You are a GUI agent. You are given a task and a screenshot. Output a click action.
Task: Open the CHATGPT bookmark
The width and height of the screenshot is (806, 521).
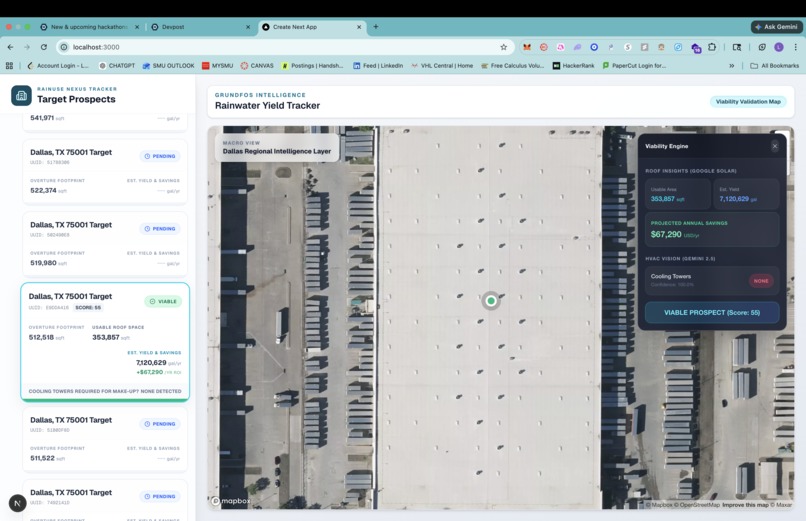click(x=117, y=66)
